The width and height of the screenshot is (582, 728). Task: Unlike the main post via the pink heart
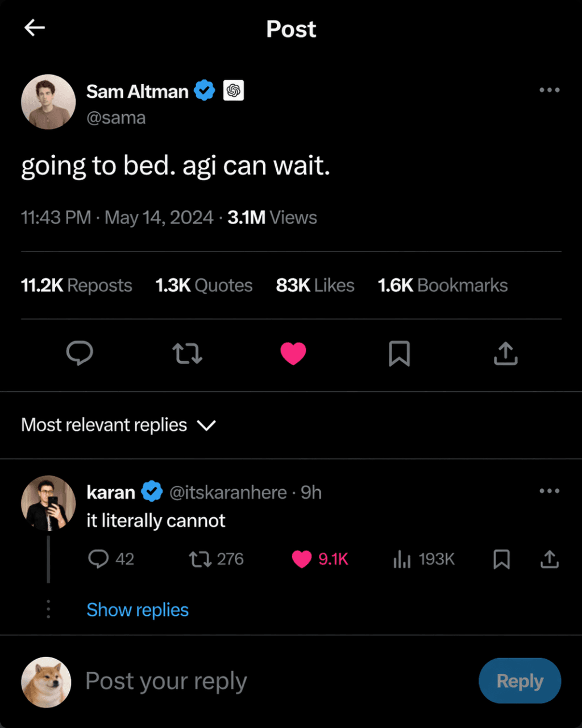(x=293, y=353)
